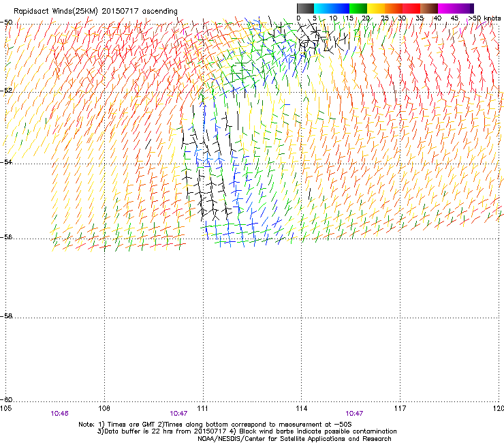
Task: Click the purple 10:48 time label
Action: [59, 414]
